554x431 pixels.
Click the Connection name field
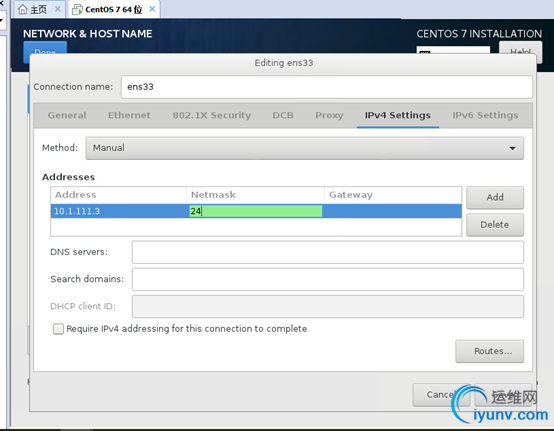coord(326,87)
